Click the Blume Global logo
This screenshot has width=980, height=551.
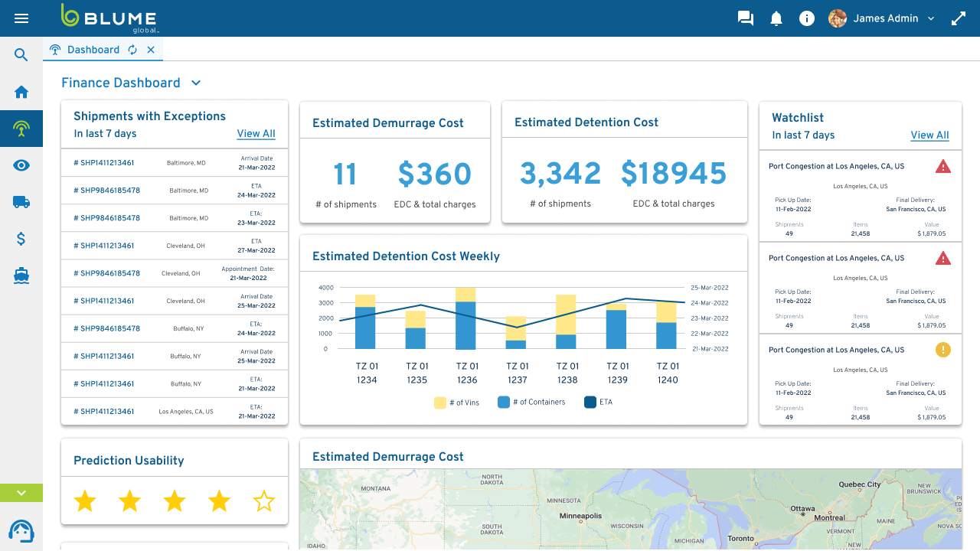(109, 18)
